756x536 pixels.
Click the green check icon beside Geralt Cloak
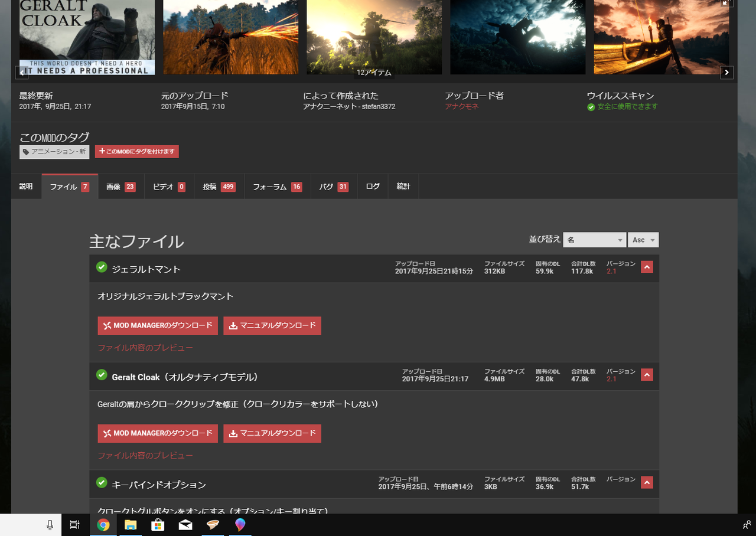pos(102,375)
